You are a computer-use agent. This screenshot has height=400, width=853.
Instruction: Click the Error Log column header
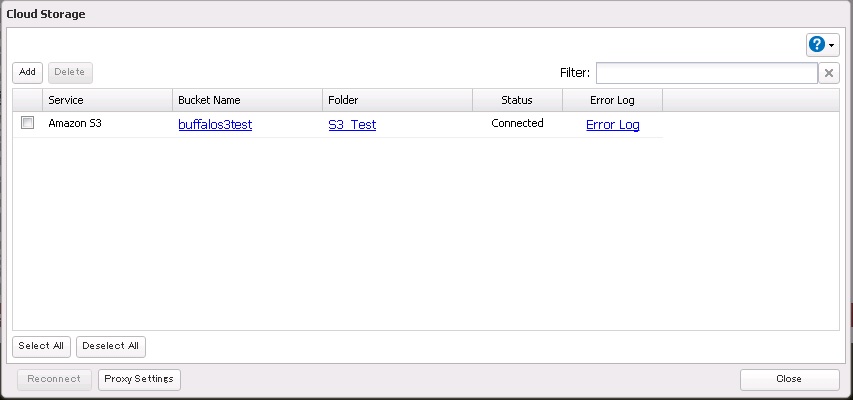click(x=612, y=100)
